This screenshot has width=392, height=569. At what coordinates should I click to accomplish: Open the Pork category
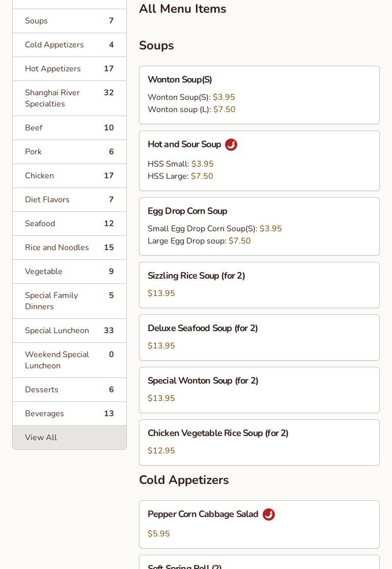pos(69,152)
